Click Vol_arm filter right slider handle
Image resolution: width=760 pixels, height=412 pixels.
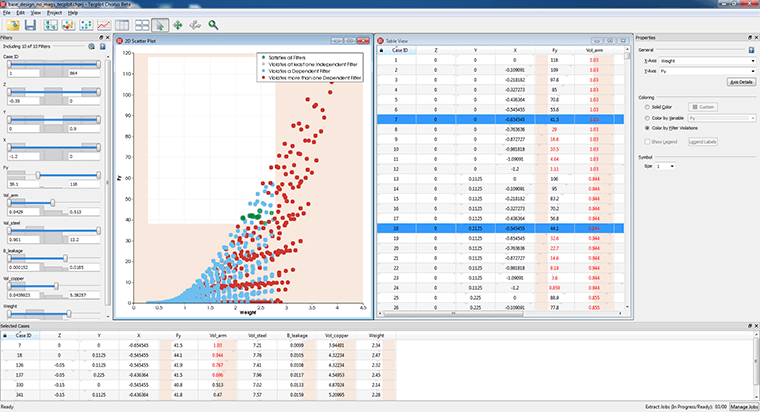coord(53,203)
